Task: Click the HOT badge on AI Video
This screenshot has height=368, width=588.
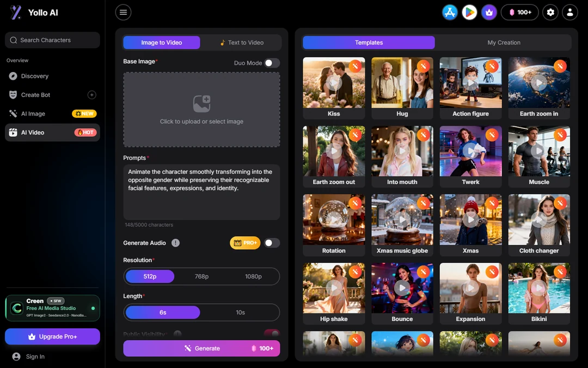Action: (85, 132)
